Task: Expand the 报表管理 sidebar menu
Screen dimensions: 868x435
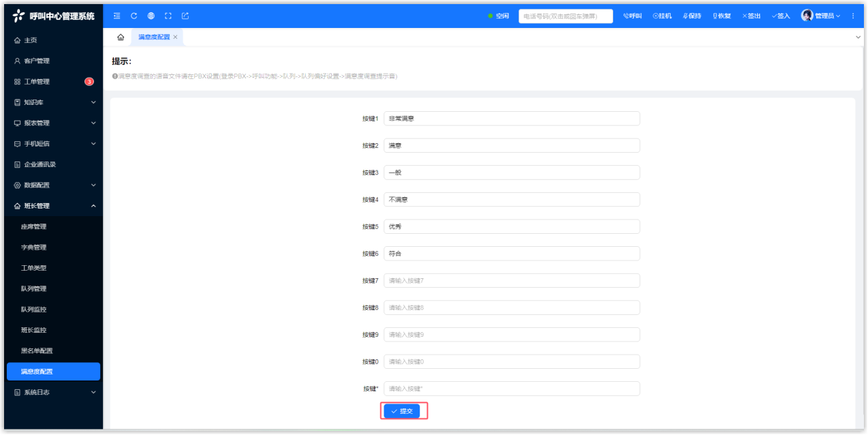Action: pos(53,123)
